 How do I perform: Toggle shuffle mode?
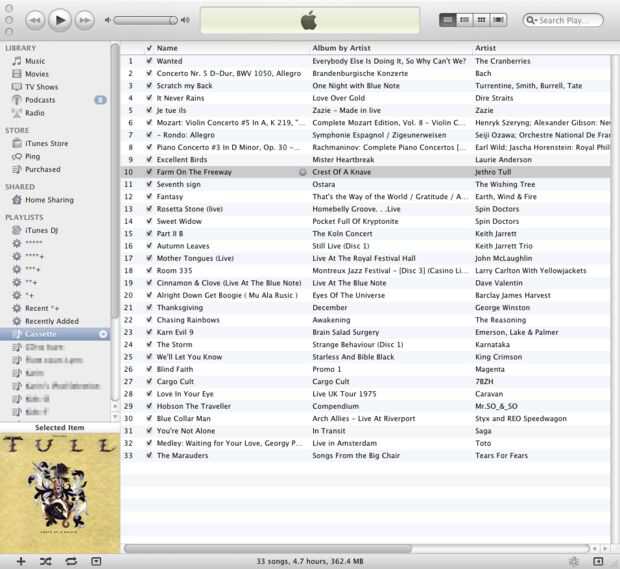[x=45, y=561]
